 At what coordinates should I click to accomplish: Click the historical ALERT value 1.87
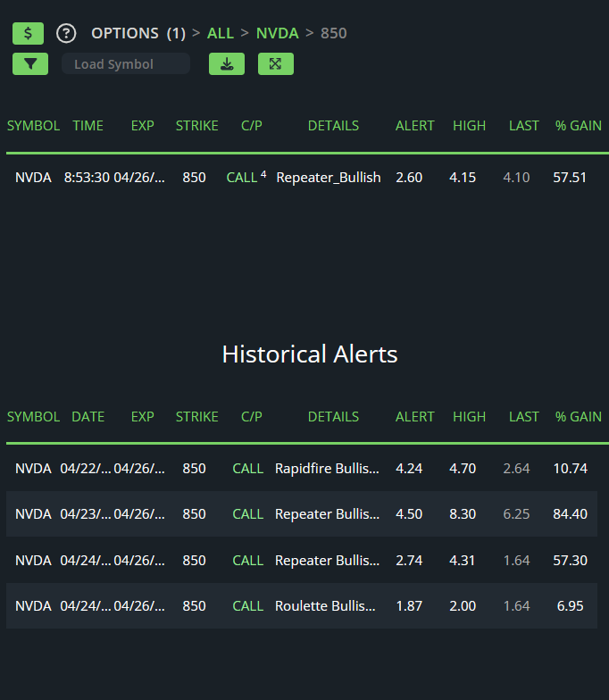pos(409,606)
